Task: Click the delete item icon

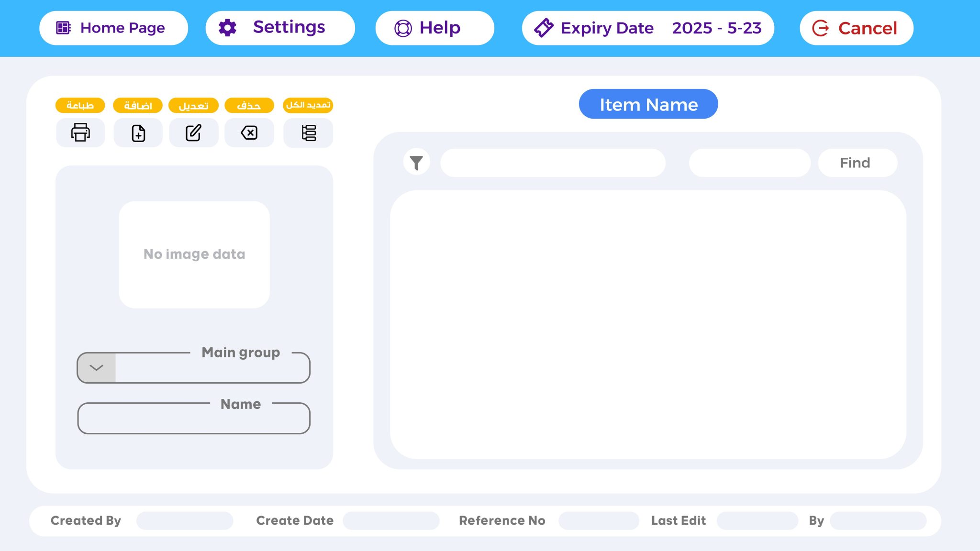Action: (x=250, y=132)
